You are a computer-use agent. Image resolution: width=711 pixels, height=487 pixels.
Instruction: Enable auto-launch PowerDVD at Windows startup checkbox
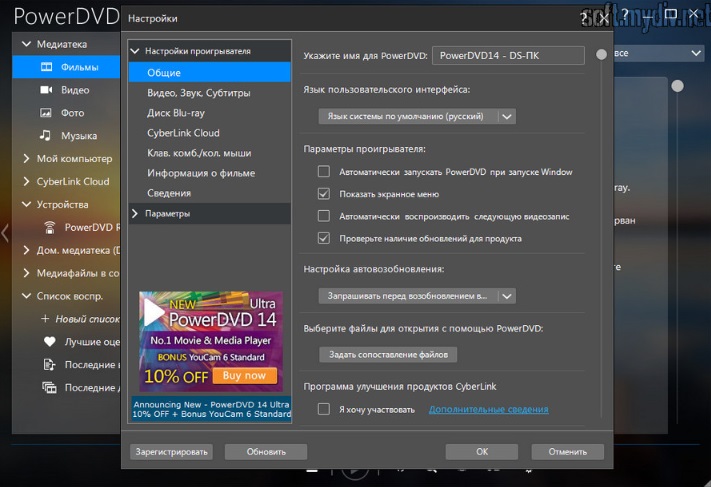[x=323, y=172]
